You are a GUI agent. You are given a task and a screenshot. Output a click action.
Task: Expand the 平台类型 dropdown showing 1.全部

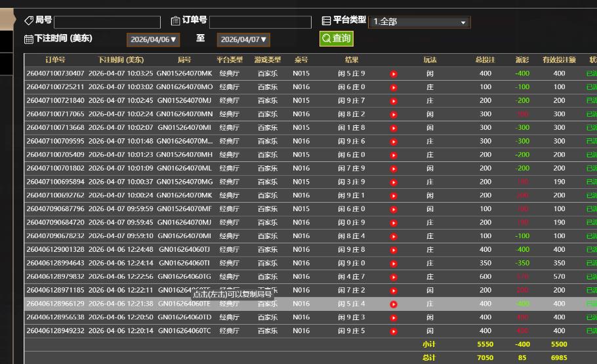coord(419,22)
